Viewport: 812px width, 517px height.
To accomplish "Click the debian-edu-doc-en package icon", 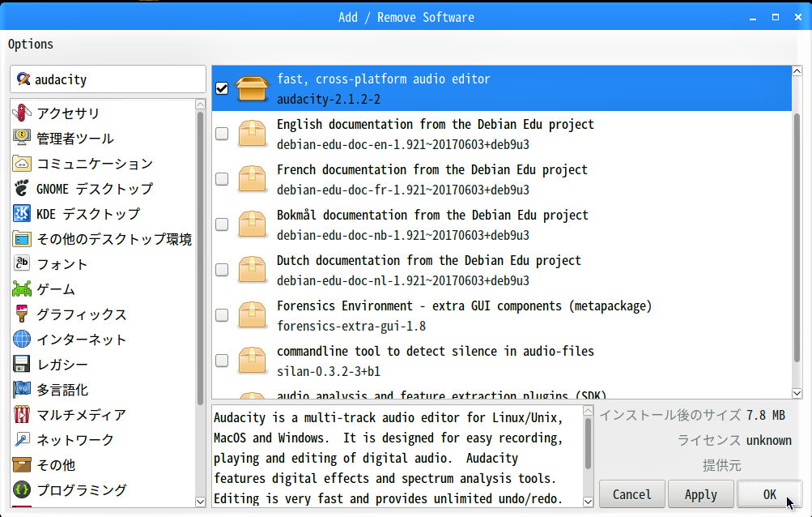I will pos(253,134).
